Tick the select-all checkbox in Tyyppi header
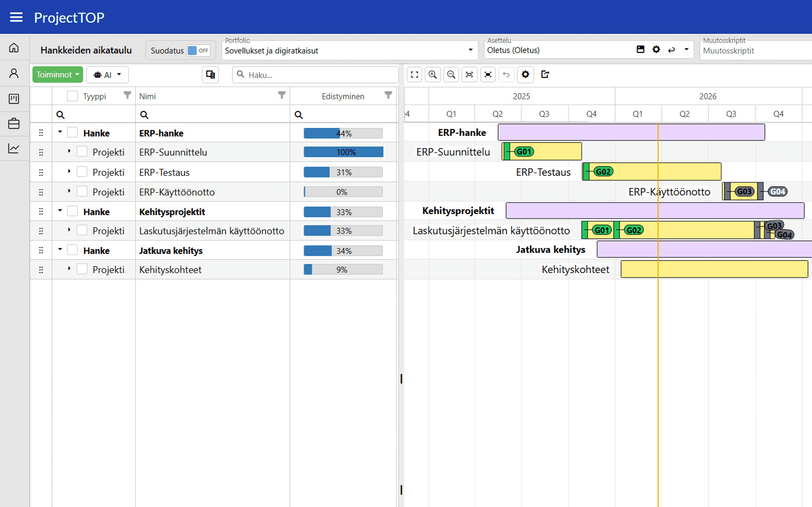The image size is (812, 507). (72, 96)
